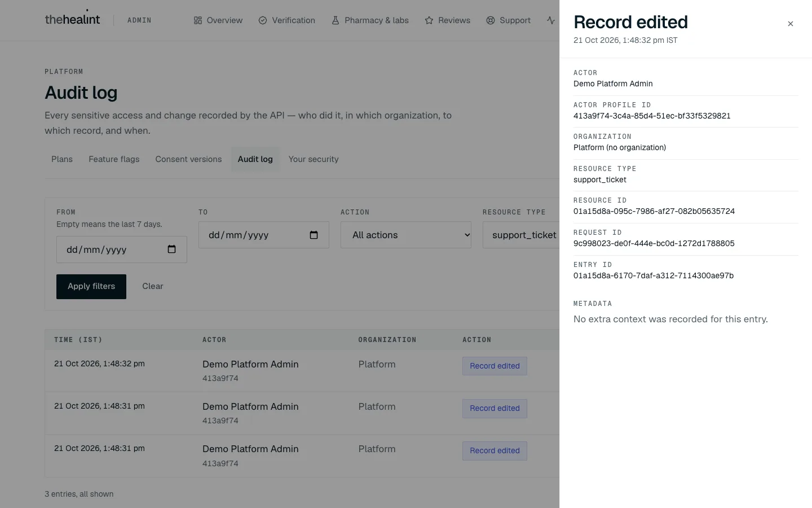
Task: Open the To date calendar picker icon
Action: [314, 235]
